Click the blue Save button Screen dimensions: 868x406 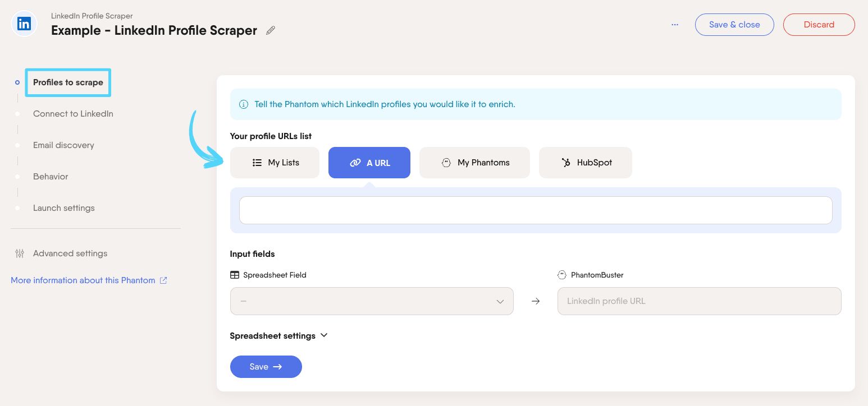[266, 367]
